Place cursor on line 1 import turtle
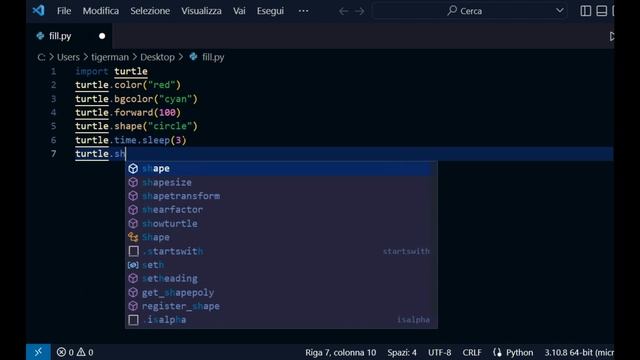Image resolution: width=640 pixels, height=360 pixels. click(111, 71)
